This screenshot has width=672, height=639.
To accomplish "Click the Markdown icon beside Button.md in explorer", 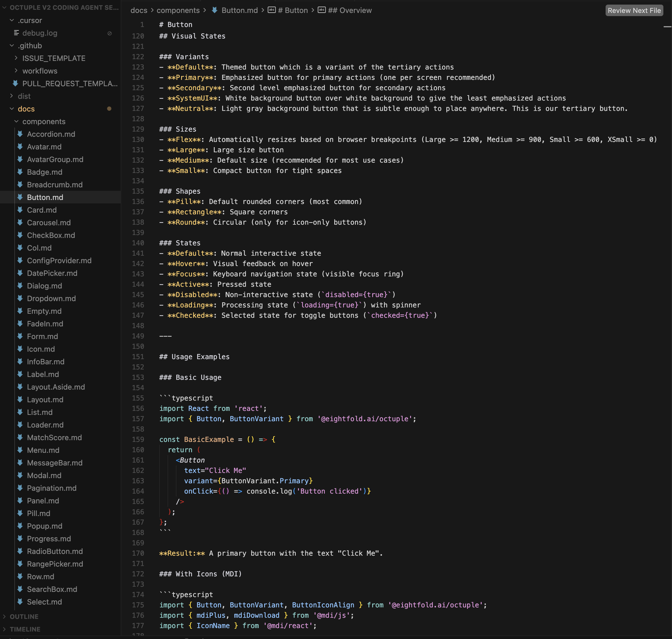I will pos(20,197).
